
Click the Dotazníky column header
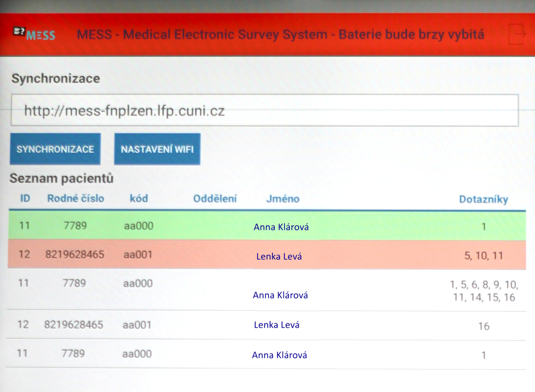(483, 199)
